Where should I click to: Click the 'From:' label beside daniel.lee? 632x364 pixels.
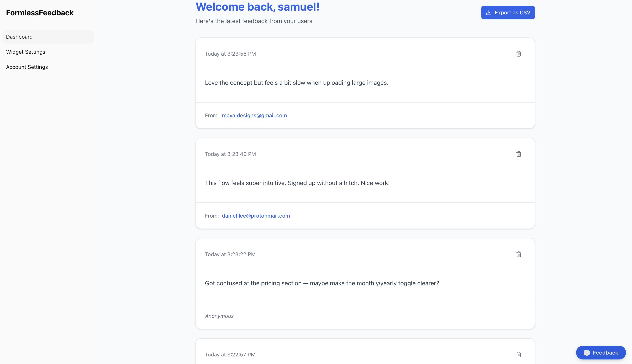click(212, 216)
